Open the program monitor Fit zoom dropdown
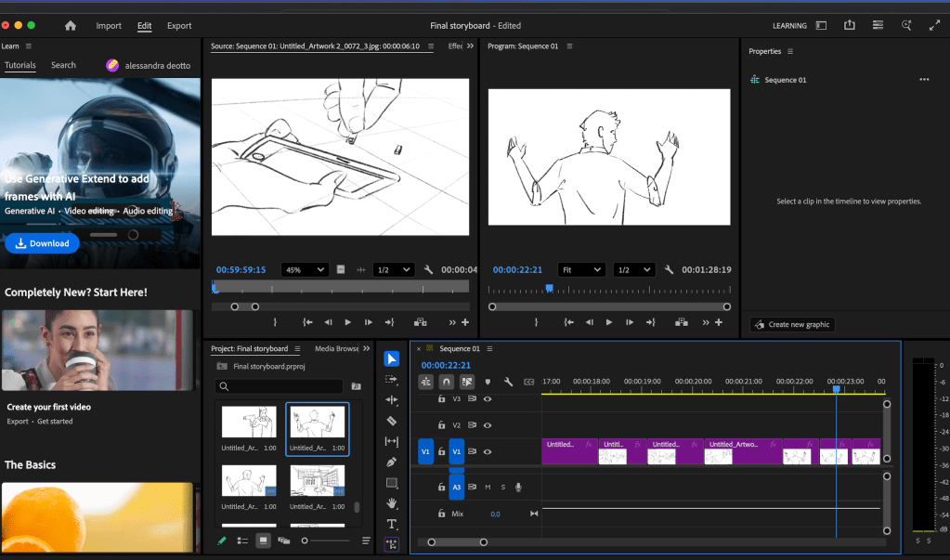 click(582, 270)
